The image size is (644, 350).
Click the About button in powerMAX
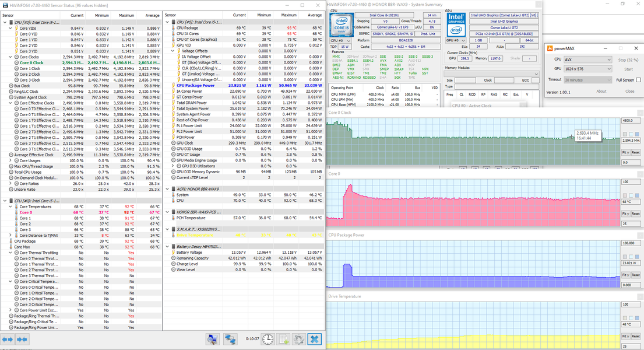tap(601, 91)
